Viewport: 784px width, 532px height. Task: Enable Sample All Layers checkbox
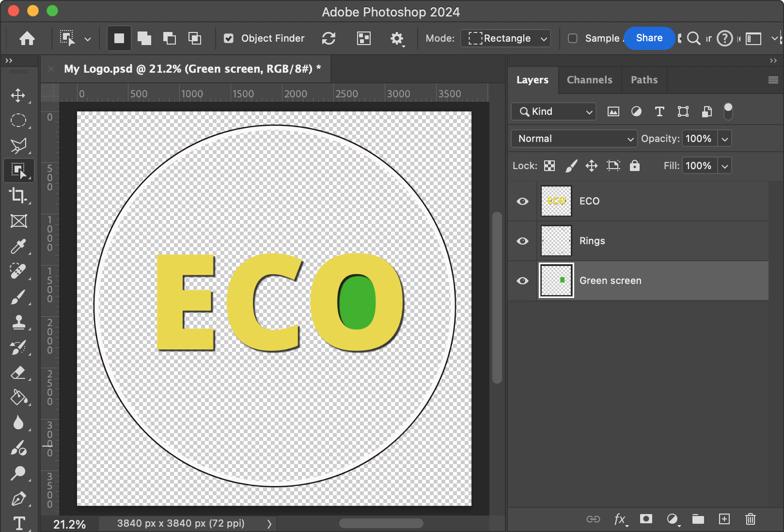[572, 38]
